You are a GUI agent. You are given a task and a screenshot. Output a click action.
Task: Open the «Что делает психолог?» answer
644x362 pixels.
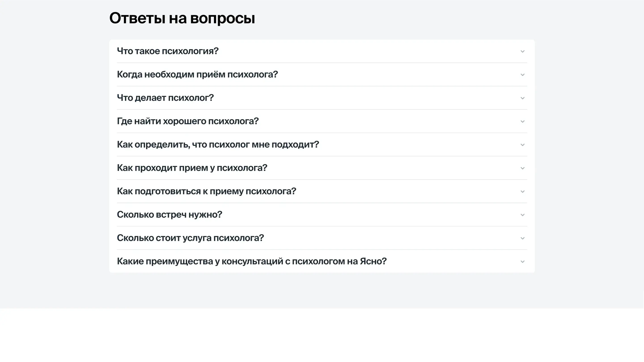[x=165, y=98]
